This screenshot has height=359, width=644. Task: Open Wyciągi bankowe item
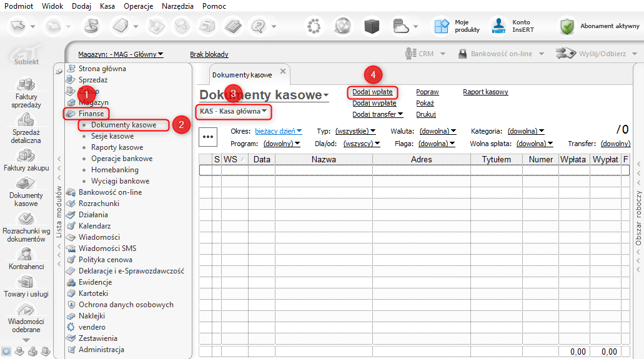[121, 180]
